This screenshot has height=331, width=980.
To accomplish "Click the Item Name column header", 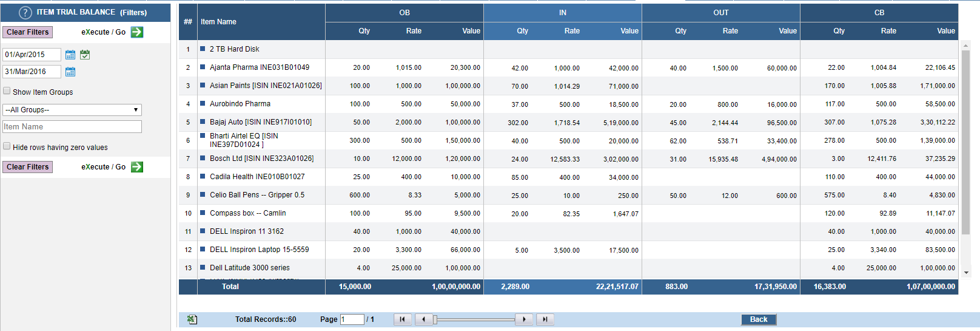I will click(218, 22).
